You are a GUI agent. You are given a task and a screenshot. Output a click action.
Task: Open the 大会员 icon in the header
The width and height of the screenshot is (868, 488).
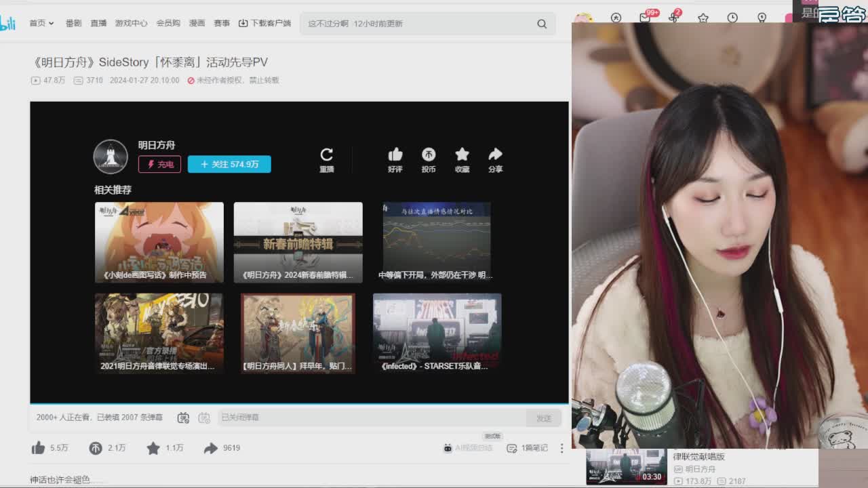coord(616,18)
